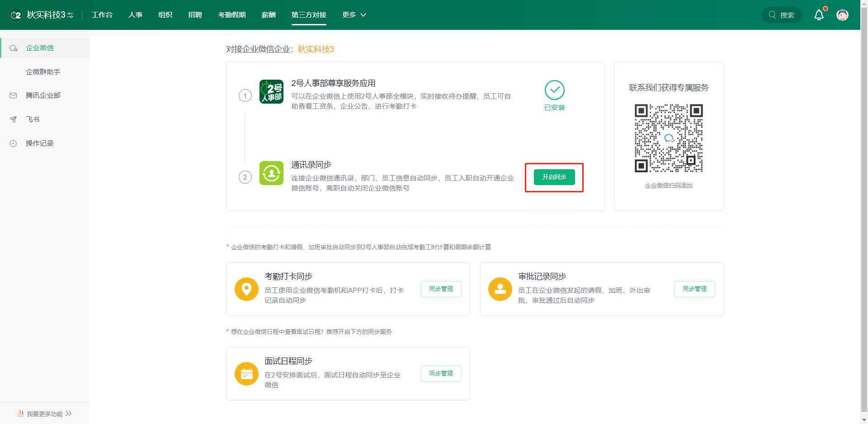Click the 审批记录同步 card title
868x424 pixels.
click(542, 276)
